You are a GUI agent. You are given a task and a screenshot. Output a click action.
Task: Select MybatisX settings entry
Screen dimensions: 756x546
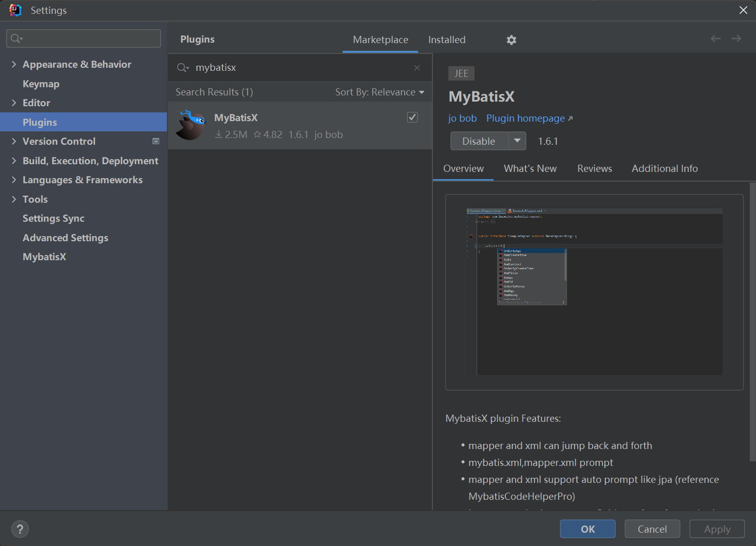tap(44, 257)
